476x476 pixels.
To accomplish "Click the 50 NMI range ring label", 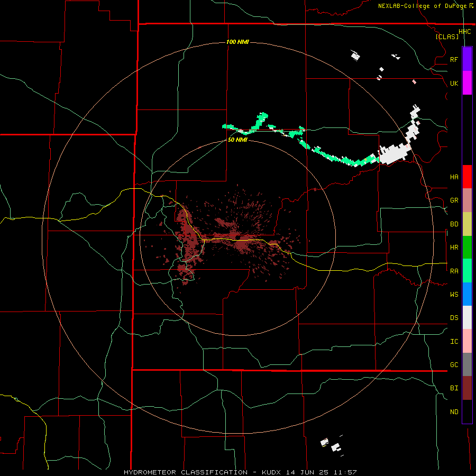I will click(x=237, y=140).
